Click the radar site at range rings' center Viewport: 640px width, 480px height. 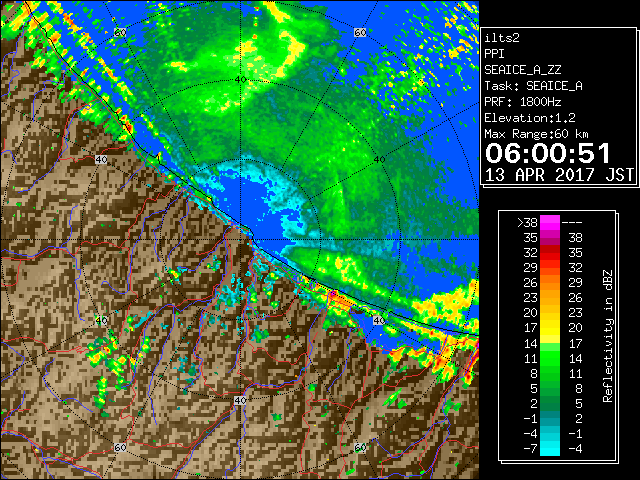[x=240, y=240]
